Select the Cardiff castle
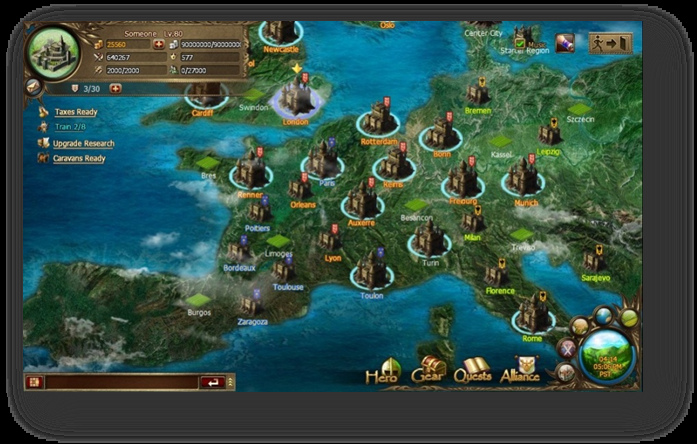 tap(205, 95)
